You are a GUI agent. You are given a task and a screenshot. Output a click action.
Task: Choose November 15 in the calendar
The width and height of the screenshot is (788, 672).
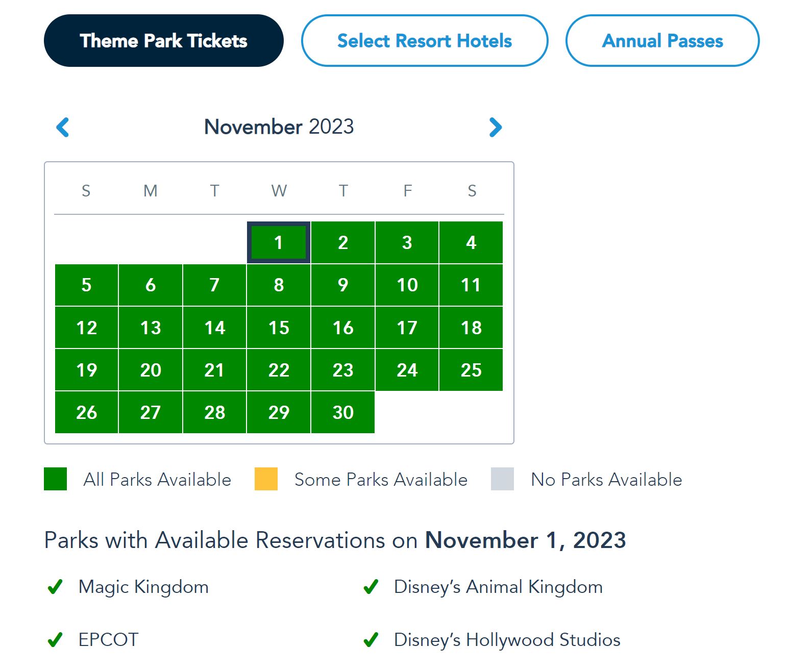coord(279,328)
